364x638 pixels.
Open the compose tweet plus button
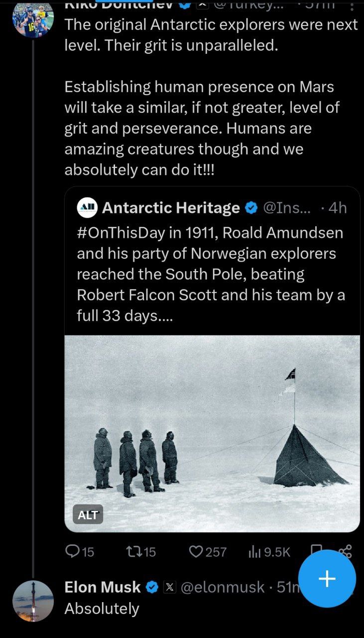[327, 579]
